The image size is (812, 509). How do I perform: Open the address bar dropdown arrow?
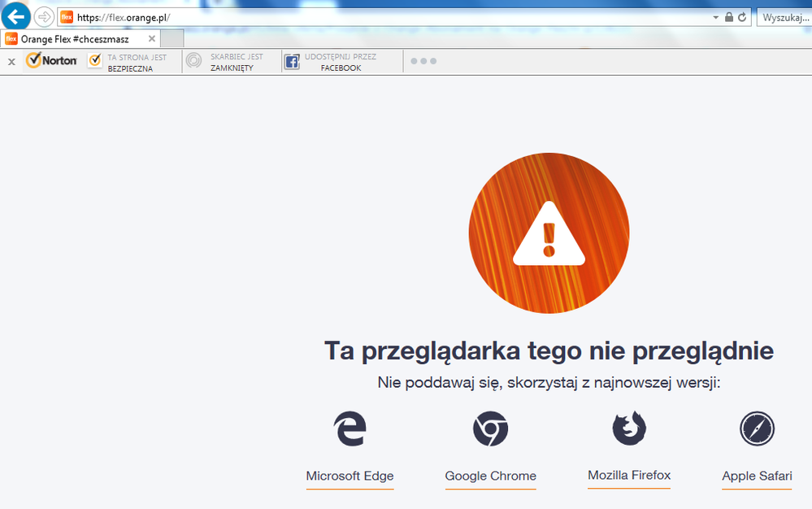click(x=715, y=17)
